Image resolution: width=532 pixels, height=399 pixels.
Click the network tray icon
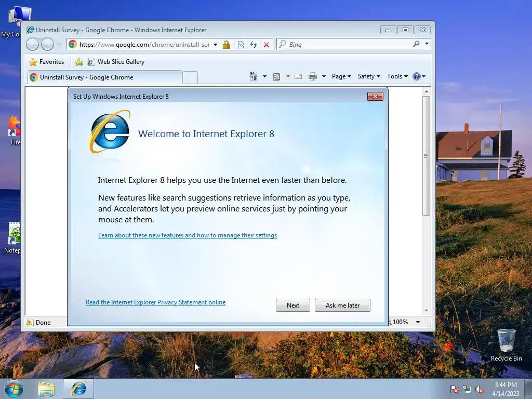[467, 389]
